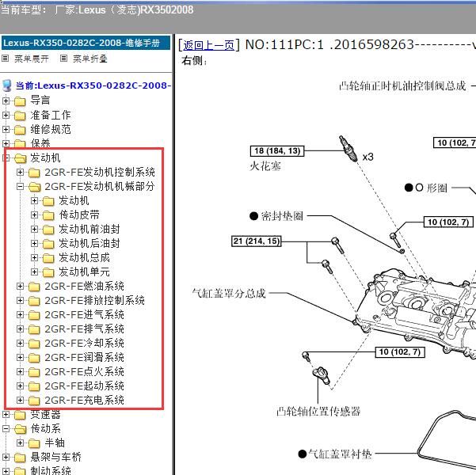The image size is (476, 475).
Task: Expand the 发动机后油封 node
Action: [x=34, y=243]
